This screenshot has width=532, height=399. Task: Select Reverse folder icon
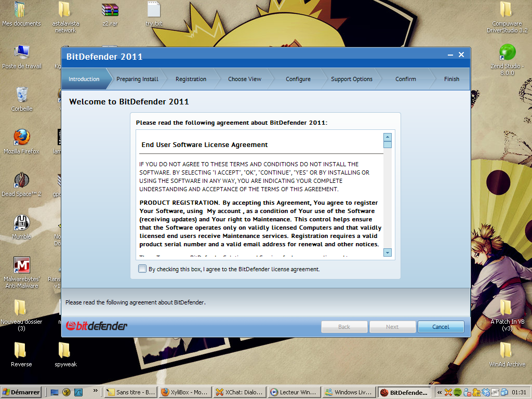point(21,354)
